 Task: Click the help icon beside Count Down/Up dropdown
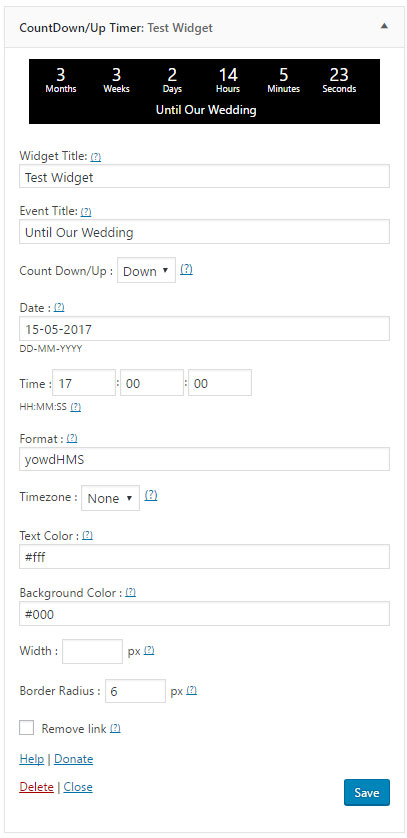186,270
